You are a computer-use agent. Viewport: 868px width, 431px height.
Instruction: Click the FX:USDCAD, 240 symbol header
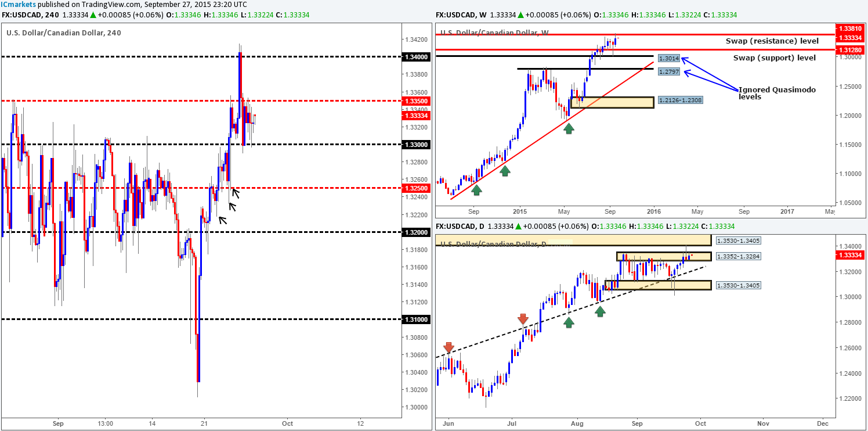pos(29,15)
